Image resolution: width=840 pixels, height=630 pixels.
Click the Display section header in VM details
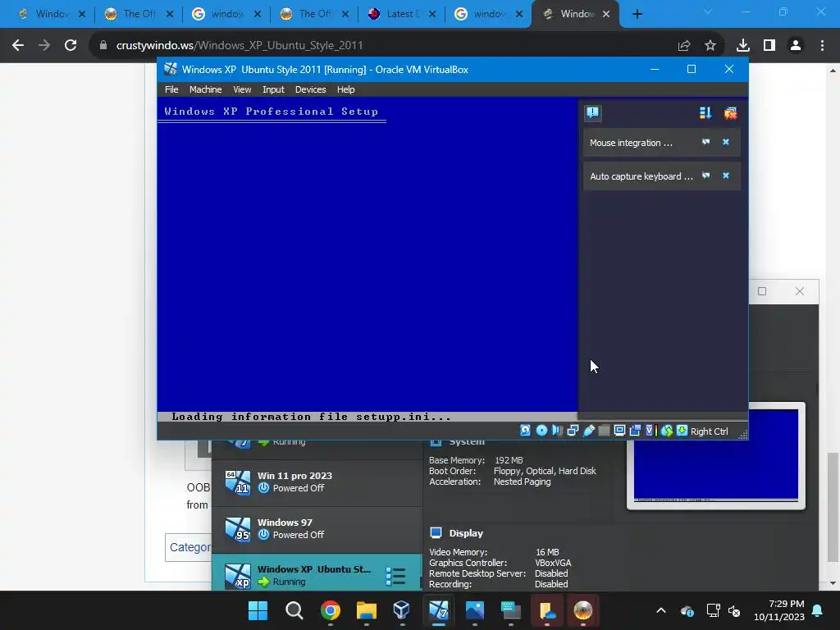pyautogui.click(x=466, y=533)
